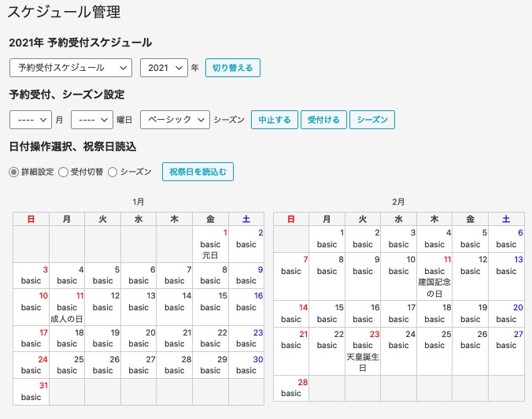
Task: Click February 9 date cell
Action: [363, 276]
